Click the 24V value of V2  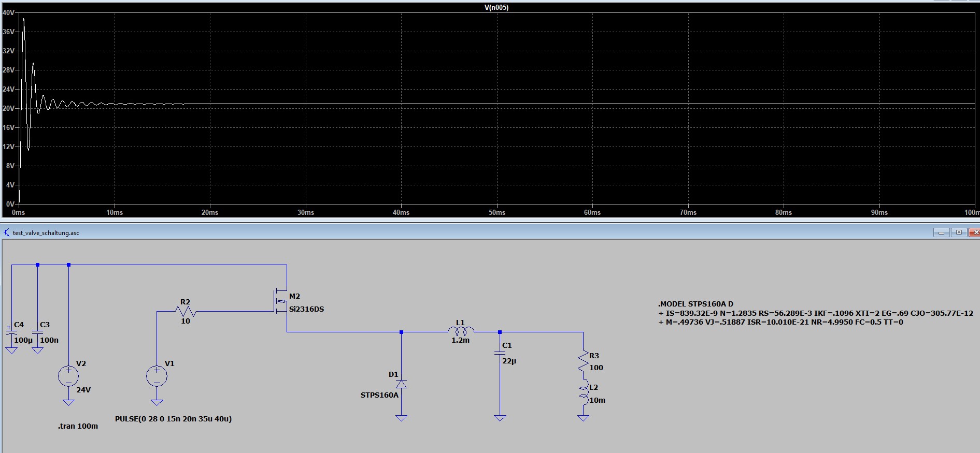83,390
